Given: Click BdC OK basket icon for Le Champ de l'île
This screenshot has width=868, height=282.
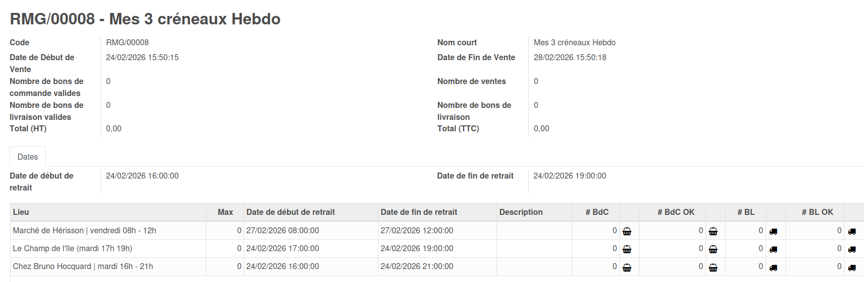Looking at the screenshot, I should pos(713,249).
